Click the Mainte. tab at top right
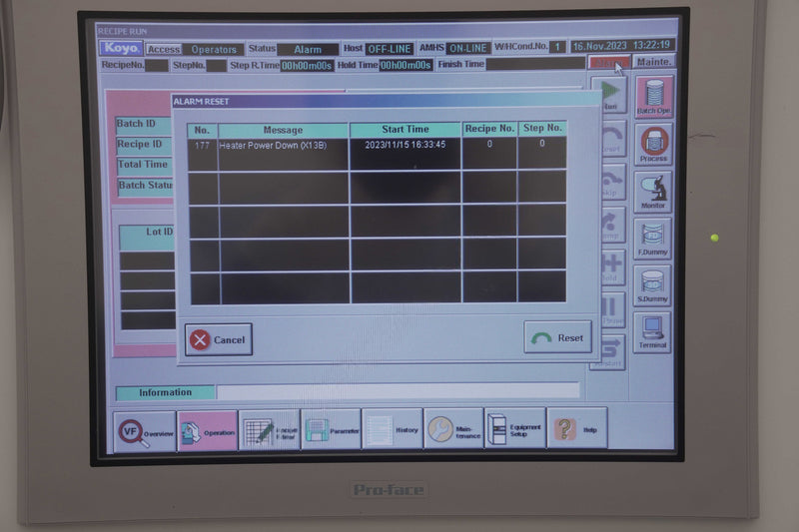Screen dimensions: 799x532 [x=654, y=62]
